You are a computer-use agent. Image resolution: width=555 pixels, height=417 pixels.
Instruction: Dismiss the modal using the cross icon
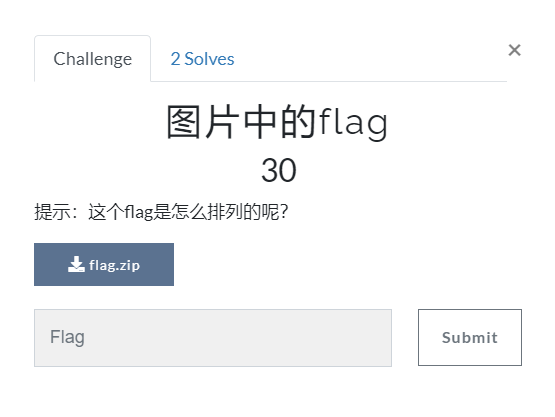pos(514,50)
